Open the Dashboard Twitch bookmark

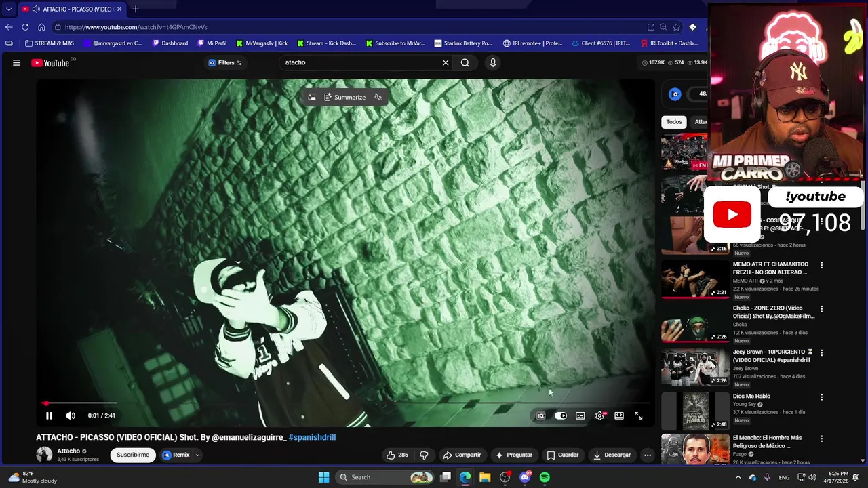[170, 43]
